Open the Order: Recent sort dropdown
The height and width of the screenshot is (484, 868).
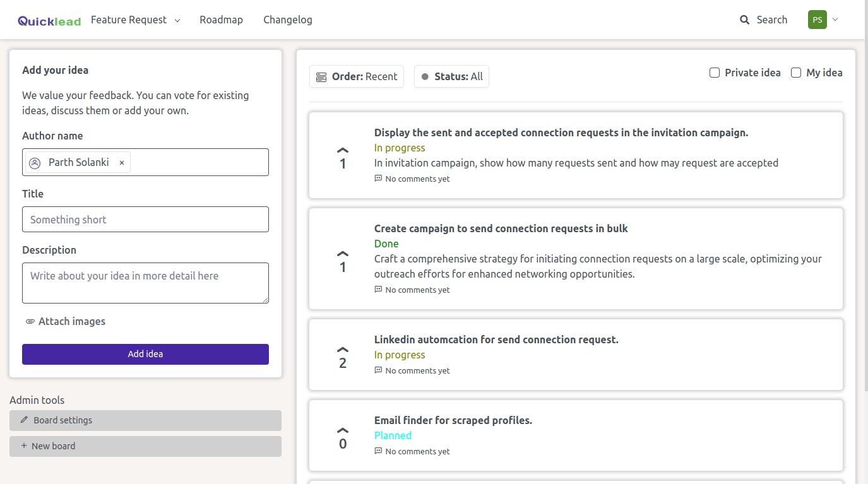pyautogui.click(x=357, y=76)
